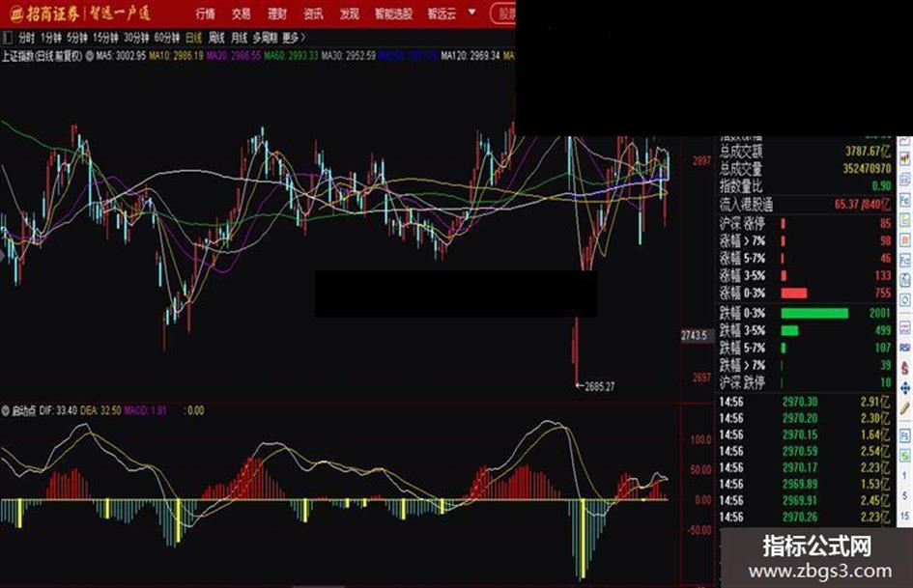Click the MA5: 3002.95 value
The height and width of the screenshot is (588, 913).
coord(121,56)
